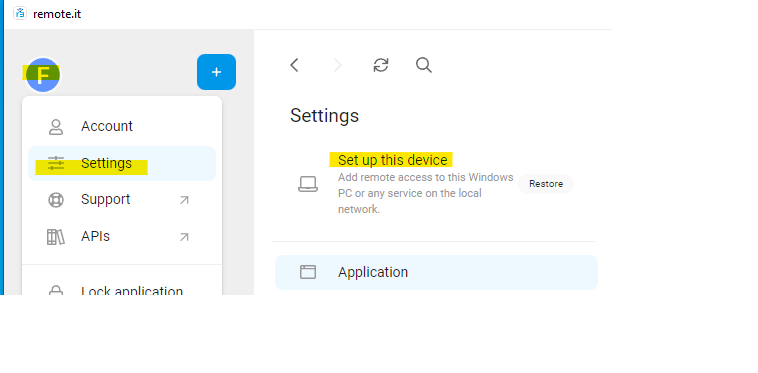Click the APIs books icon

click(x=56, y=237)
